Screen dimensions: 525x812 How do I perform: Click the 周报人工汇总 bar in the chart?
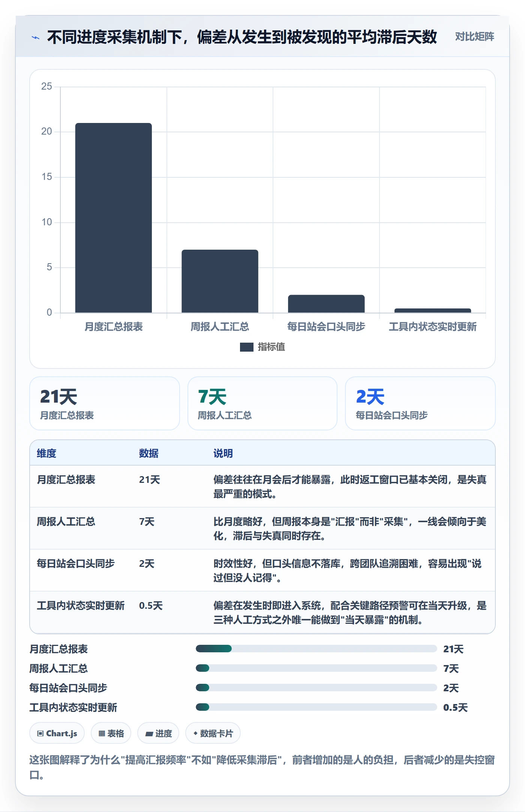(220, 281)
